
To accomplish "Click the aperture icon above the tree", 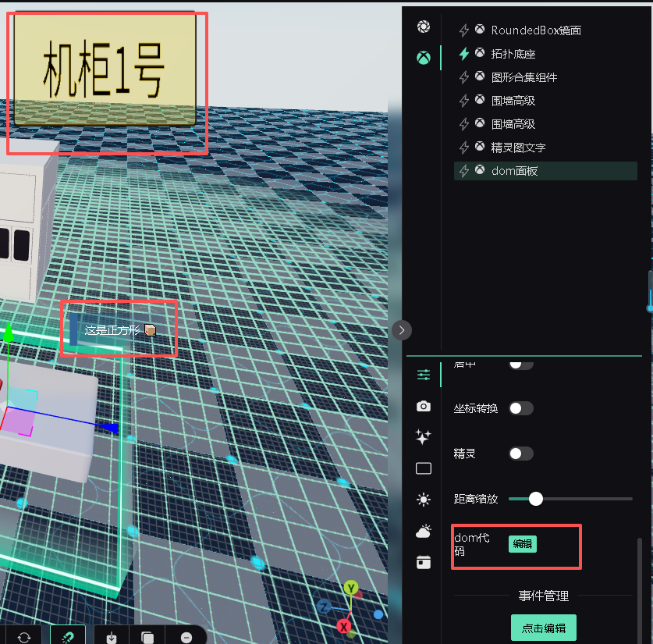I will [423, 27].
